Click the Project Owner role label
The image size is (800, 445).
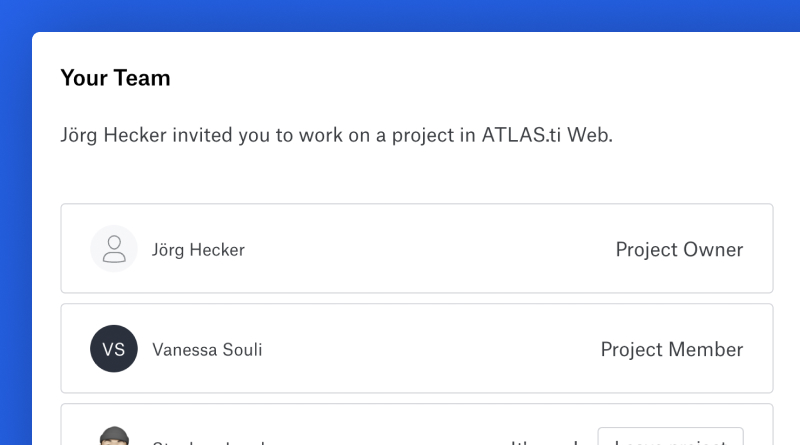point(679,250)
